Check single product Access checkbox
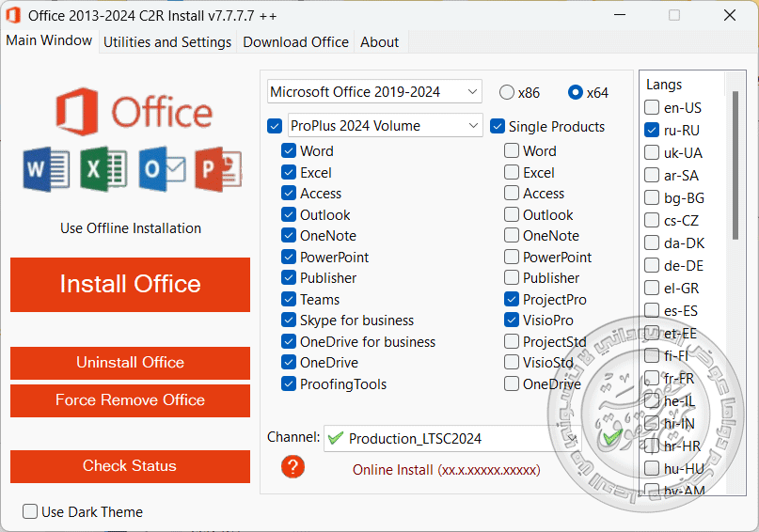The width and height of the screenshot is (759, 532). point(512,193)
